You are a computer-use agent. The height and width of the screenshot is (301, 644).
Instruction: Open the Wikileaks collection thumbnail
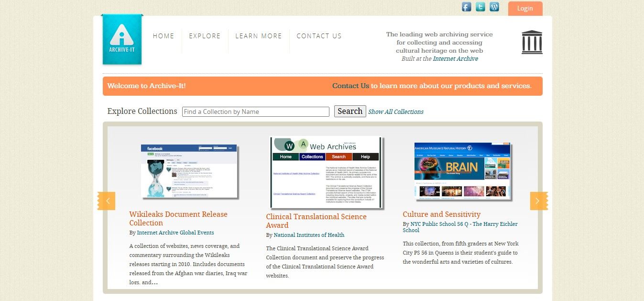[189, 171]
